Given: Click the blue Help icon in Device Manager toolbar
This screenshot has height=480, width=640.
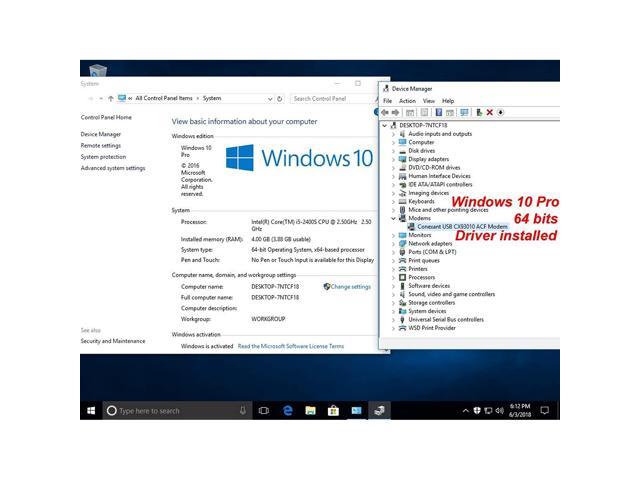Looking at the screenshot, I should [438, 112].
